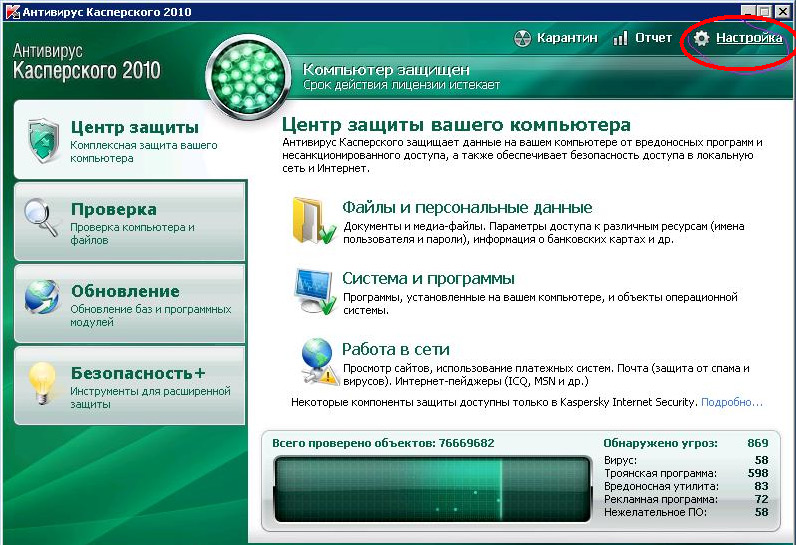The image size is (796, 545).
Task: Click the Вирус: threat row
Action: (x=686, y=460)
